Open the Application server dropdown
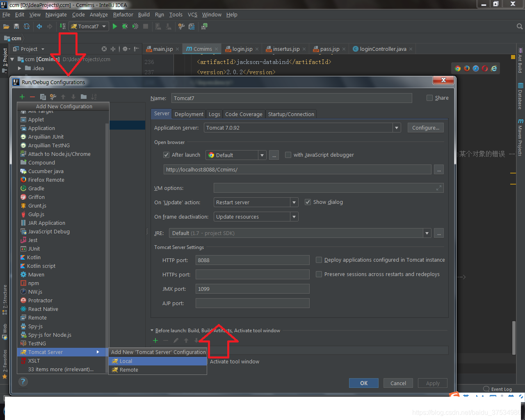This screenshot has width=525, height=420. [x=397, y=128]
